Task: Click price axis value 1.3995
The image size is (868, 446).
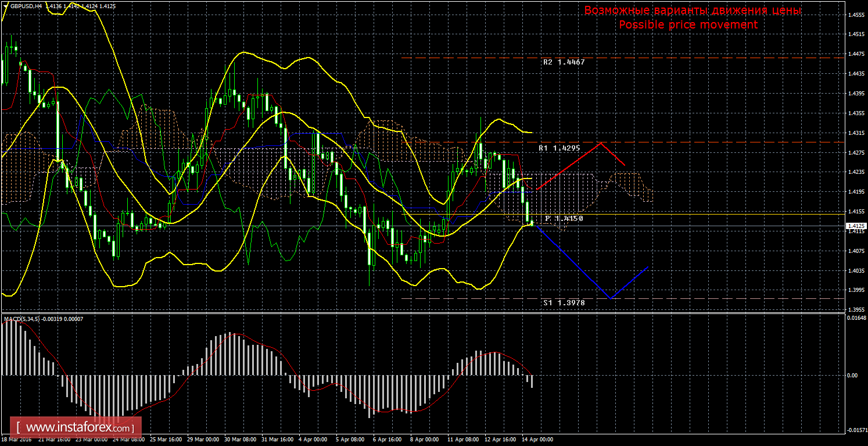Action: coord(856,290)
